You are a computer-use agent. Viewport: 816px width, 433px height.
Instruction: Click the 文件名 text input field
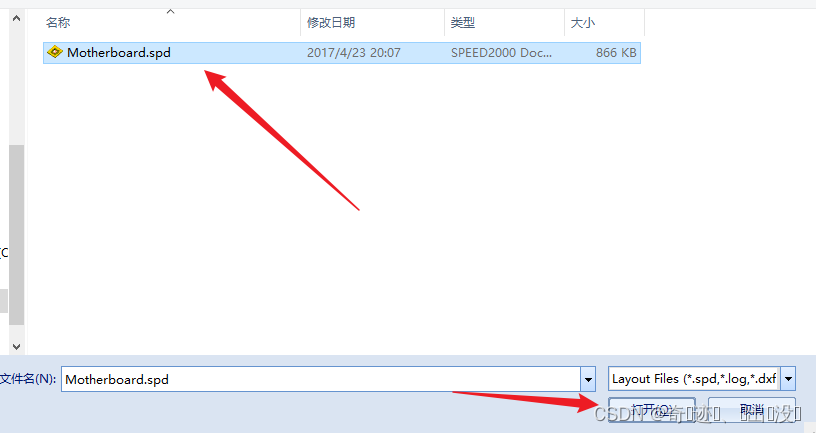coord(321,379)
